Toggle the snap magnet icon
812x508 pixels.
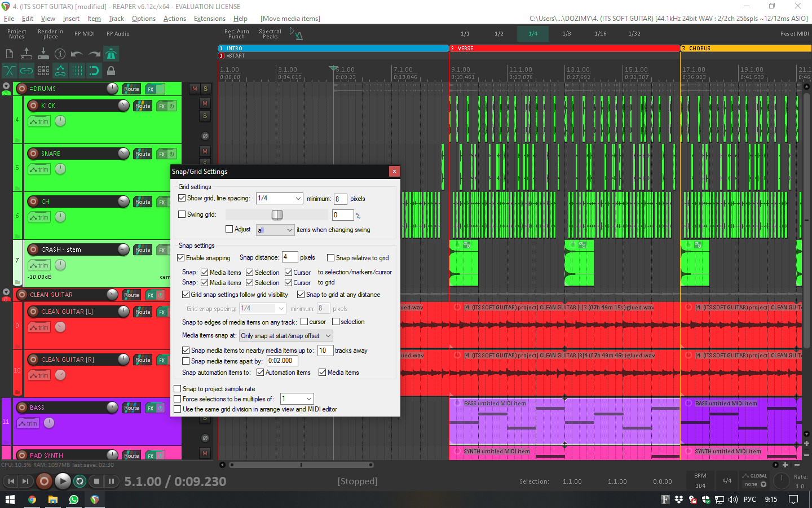94,71
